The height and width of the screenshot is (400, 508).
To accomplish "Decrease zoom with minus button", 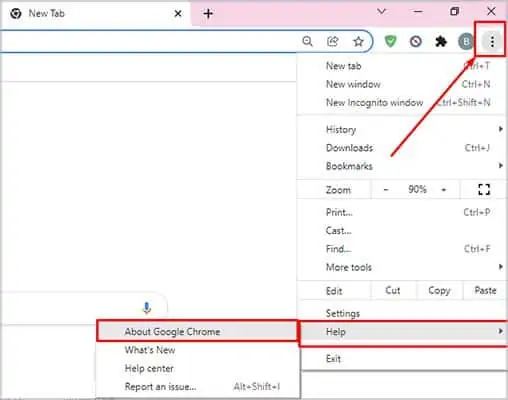I will [x=386, y=190].
